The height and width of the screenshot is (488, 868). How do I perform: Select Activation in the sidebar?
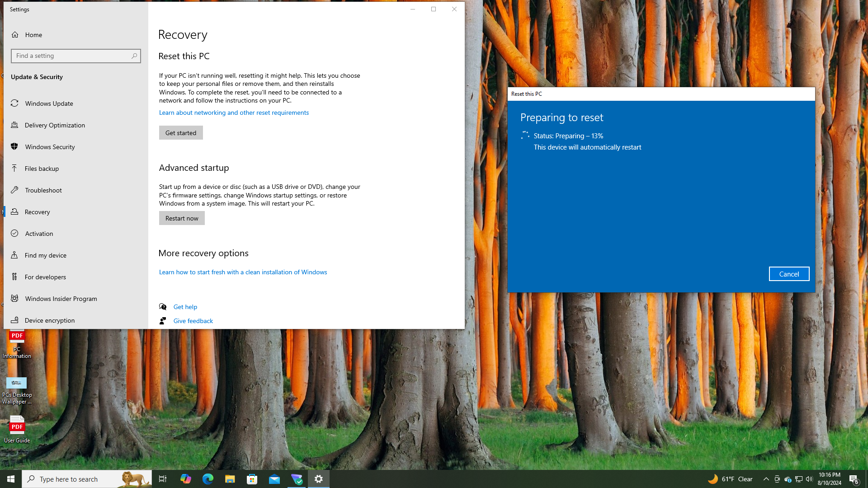39,234
